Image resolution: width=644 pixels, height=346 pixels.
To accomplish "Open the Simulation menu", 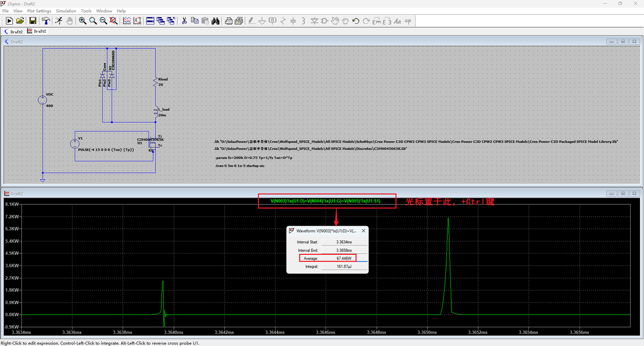I will [x=66, y=11].
